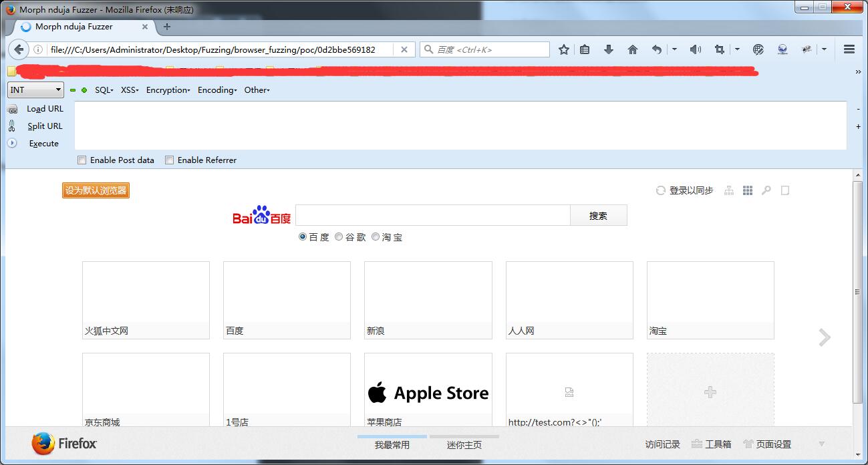This screenshot has height=465, width=868.
Task: Click the blue globe toolbar icon
Action: (782, 49)
